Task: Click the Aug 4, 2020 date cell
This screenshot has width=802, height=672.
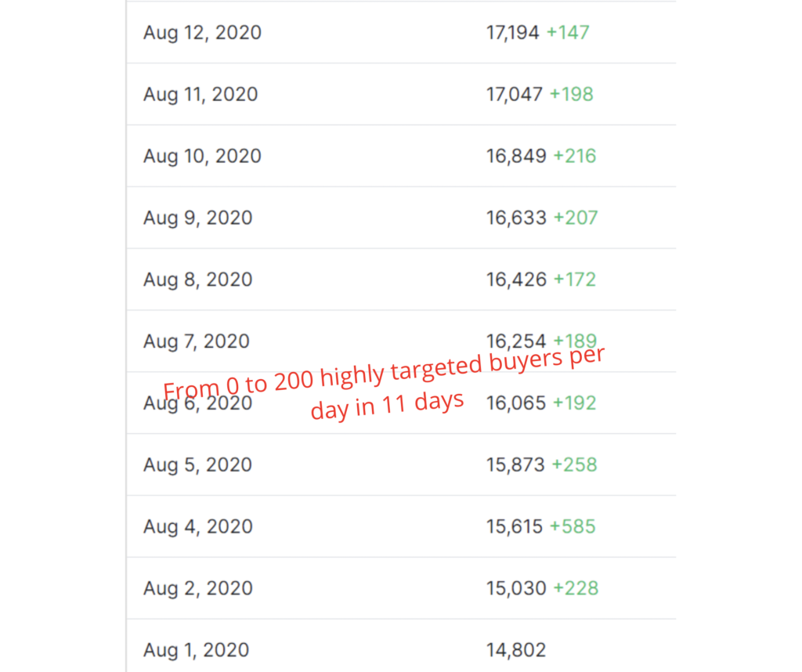Action: 197,527
